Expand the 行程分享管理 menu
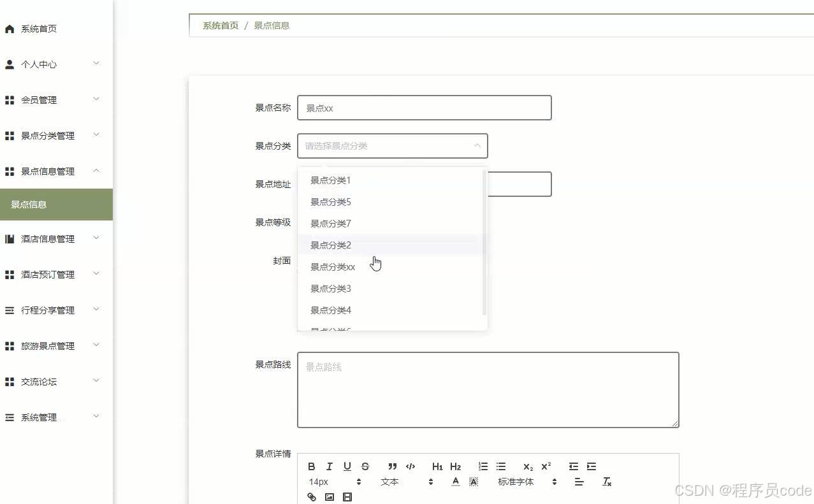This screenshot has width=814, height=504. coord(96,309)
